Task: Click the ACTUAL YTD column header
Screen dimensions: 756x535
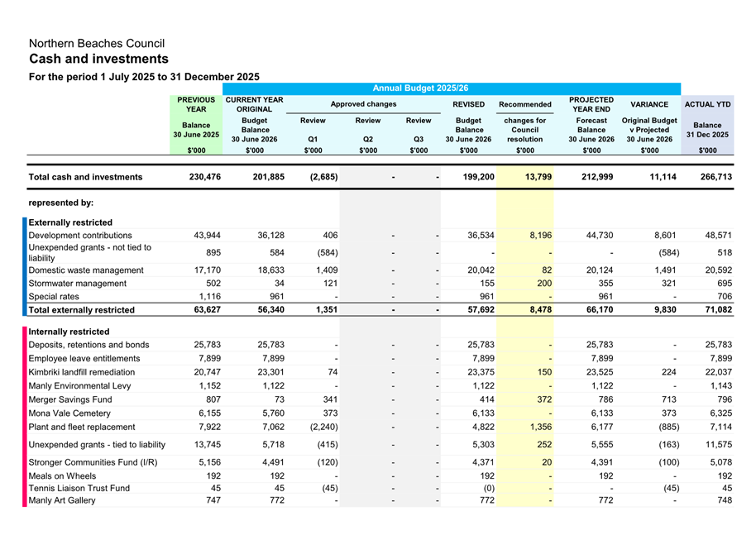Action: [x=707, y=104]
